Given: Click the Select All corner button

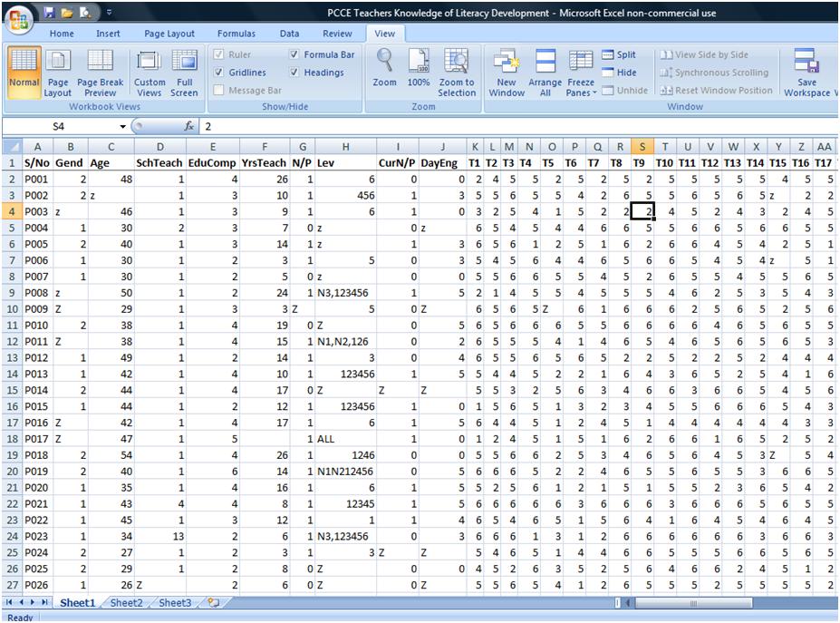Looking at the screenshot, I should pyautogui.click(x=12, y=146).
